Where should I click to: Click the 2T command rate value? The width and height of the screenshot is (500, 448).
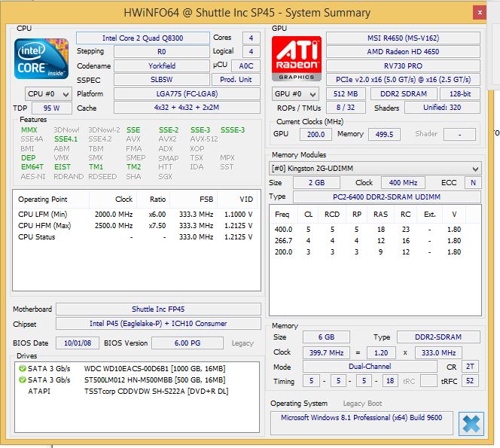point(470,367)
